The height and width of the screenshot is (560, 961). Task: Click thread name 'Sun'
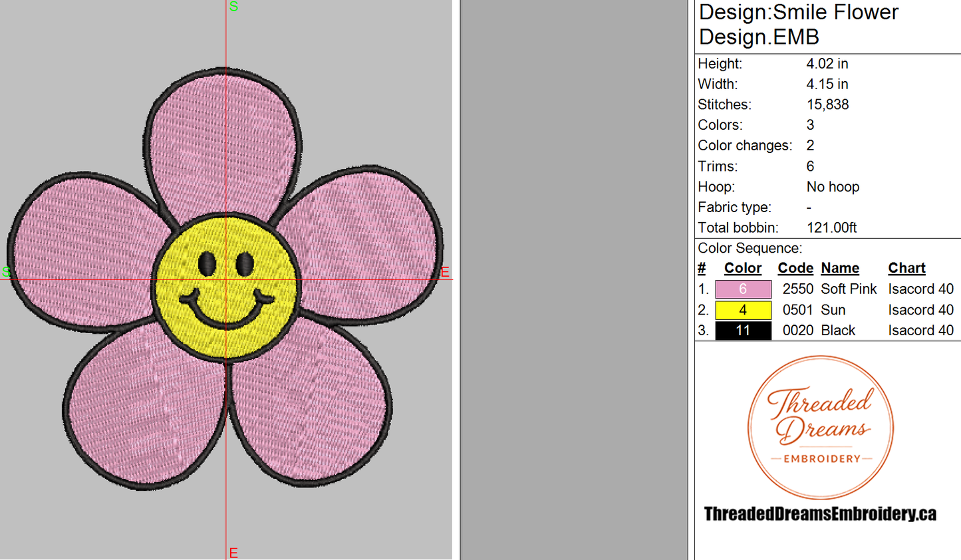click(x=833, y=310)
